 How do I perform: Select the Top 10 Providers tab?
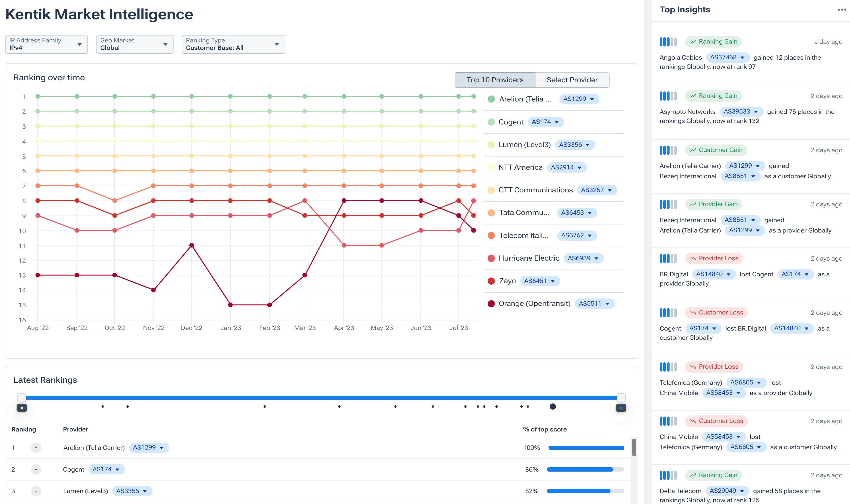click(494, 80)
